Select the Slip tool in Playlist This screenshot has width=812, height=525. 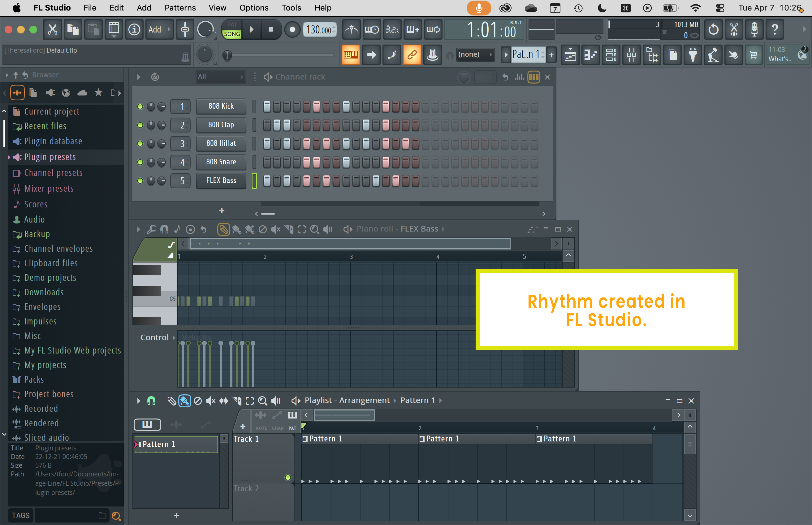tap(223, 401)
